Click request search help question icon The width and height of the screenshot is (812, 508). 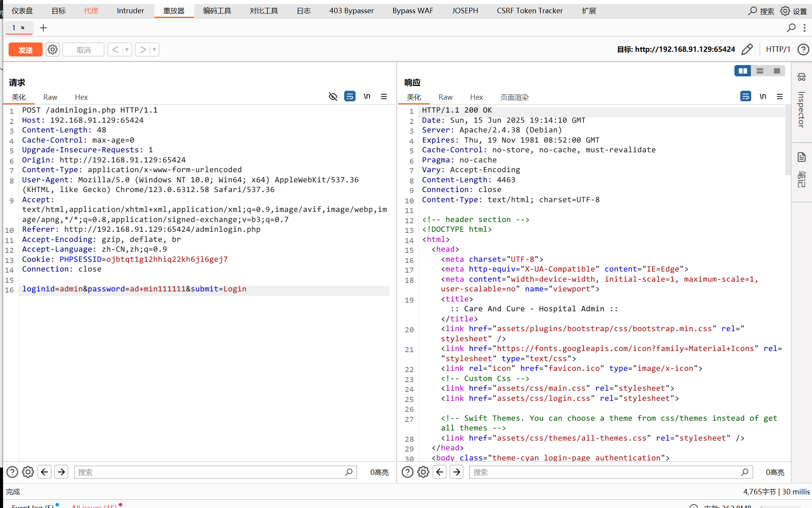[x=12, y=472]
